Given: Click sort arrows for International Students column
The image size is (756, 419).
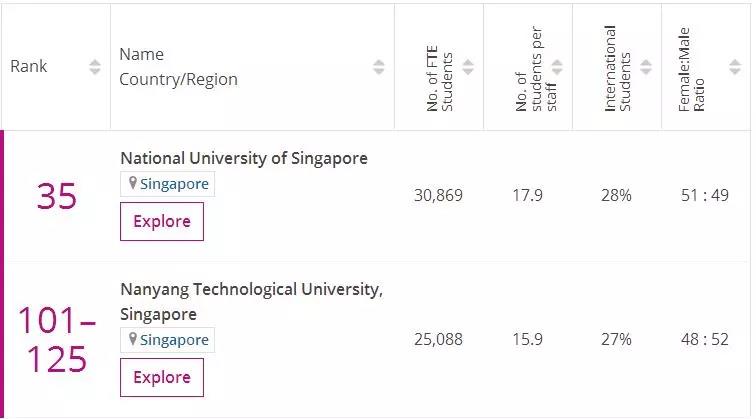Looking at the screenshot, I should pyautogui.click(x=646, y=67).
